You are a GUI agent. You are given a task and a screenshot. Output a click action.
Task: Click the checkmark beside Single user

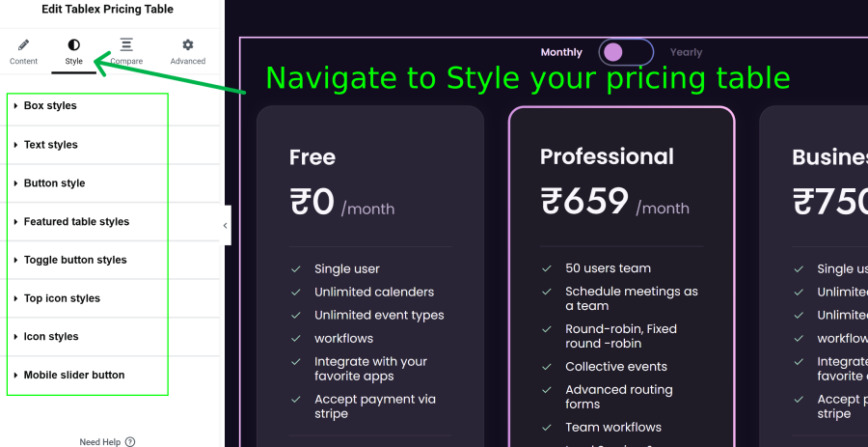296,269
